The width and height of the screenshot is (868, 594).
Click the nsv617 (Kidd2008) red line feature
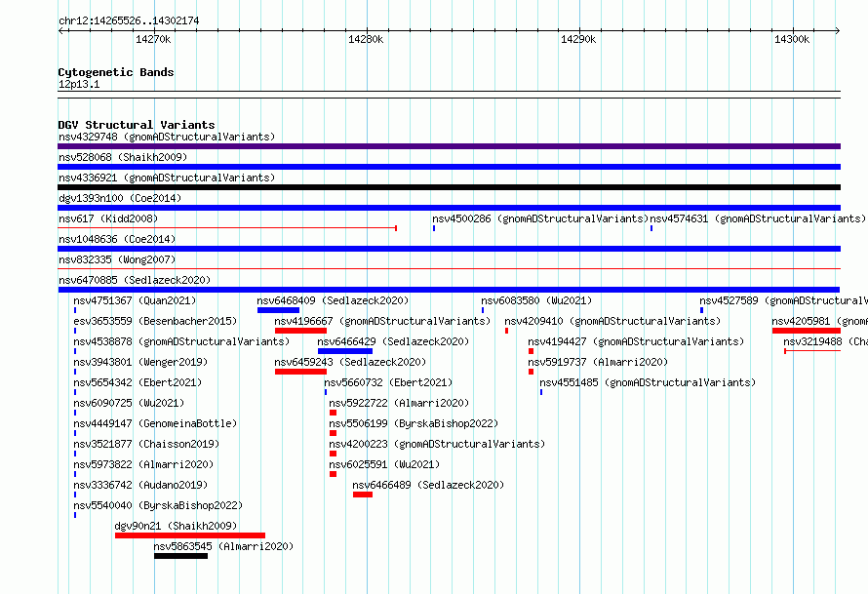[x=227, y=227]
